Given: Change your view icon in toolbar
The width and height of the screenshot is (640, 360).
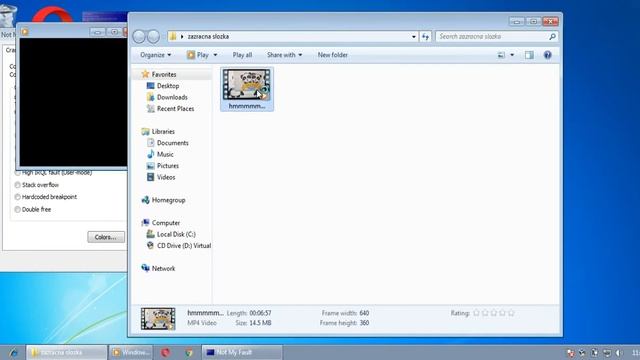Looking at the screenshot, I should (501, 55).
